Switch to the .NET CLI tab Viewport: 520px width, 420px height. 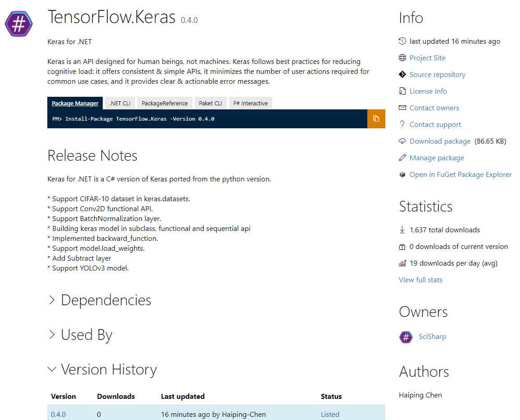coord(120,104)
